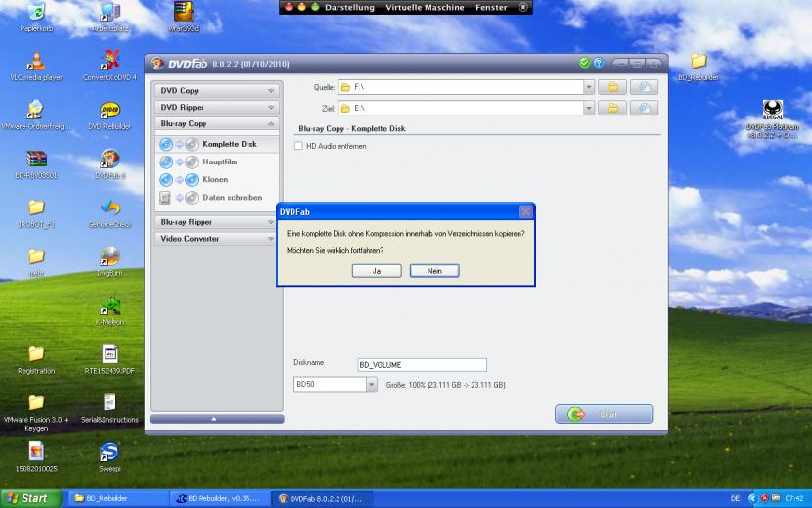
Task: Click the Diskname BD_VOLUME input field
Action: click(x=422, y=365)
